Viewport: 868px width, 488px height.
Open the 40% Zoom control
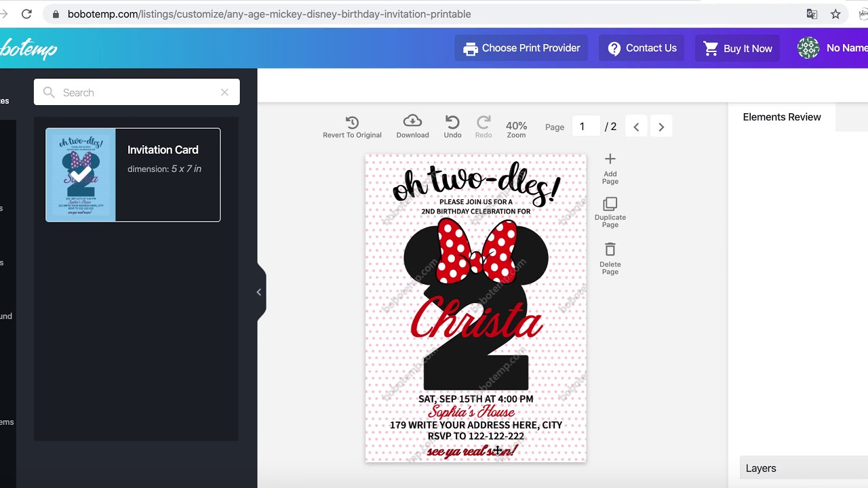[x=516, y=129]
